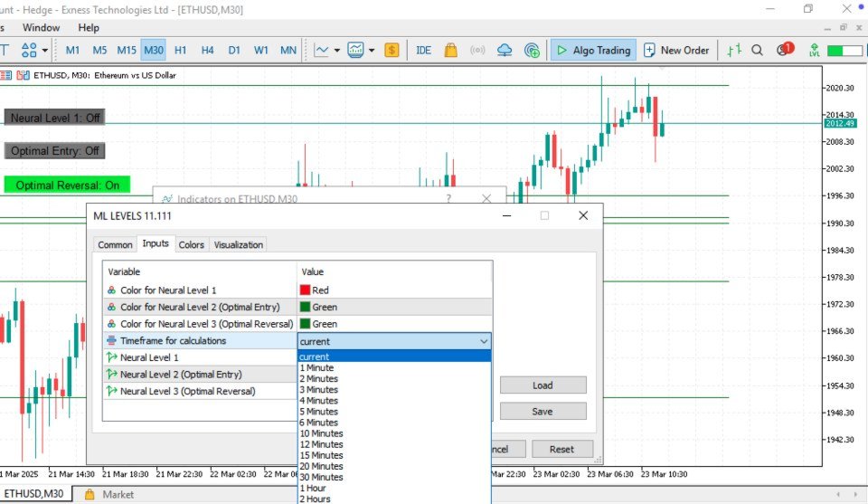Open the Market shopping bag icon
868x504 pixels.
450,51
